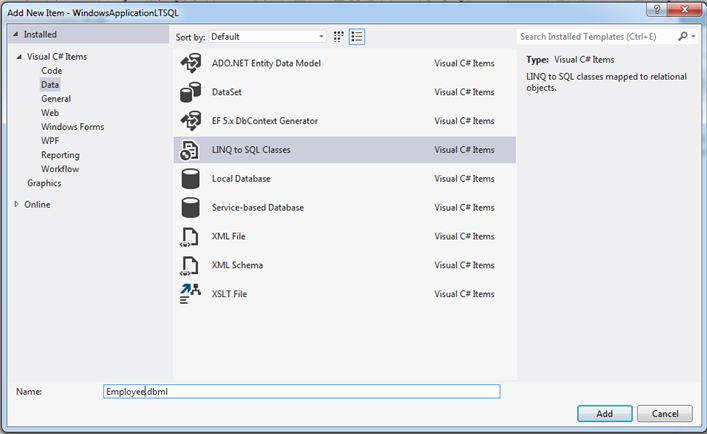Click the XML File template icon
This screenshot has height=434, width=707.
click(190, 237)
